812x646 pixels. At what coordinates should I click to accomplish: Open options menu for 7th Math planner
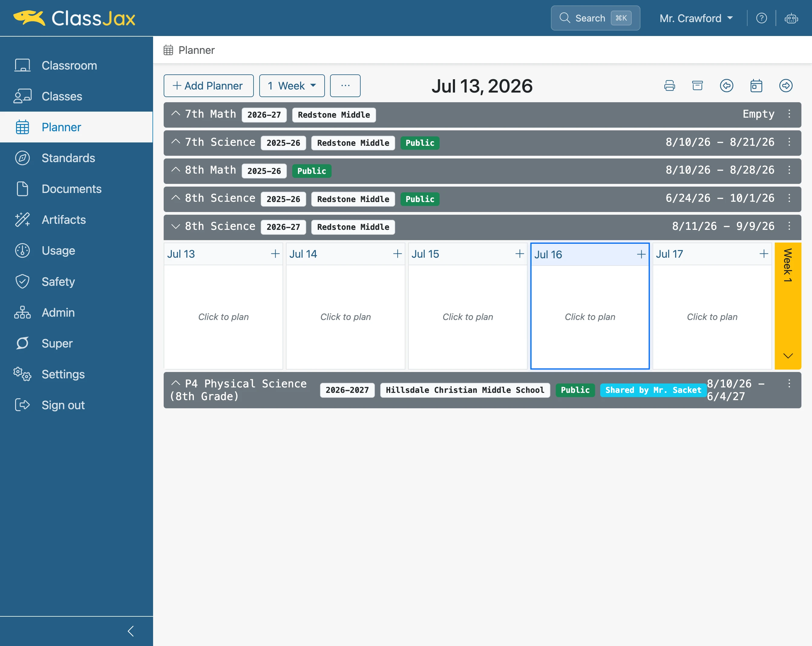(789, 114)
